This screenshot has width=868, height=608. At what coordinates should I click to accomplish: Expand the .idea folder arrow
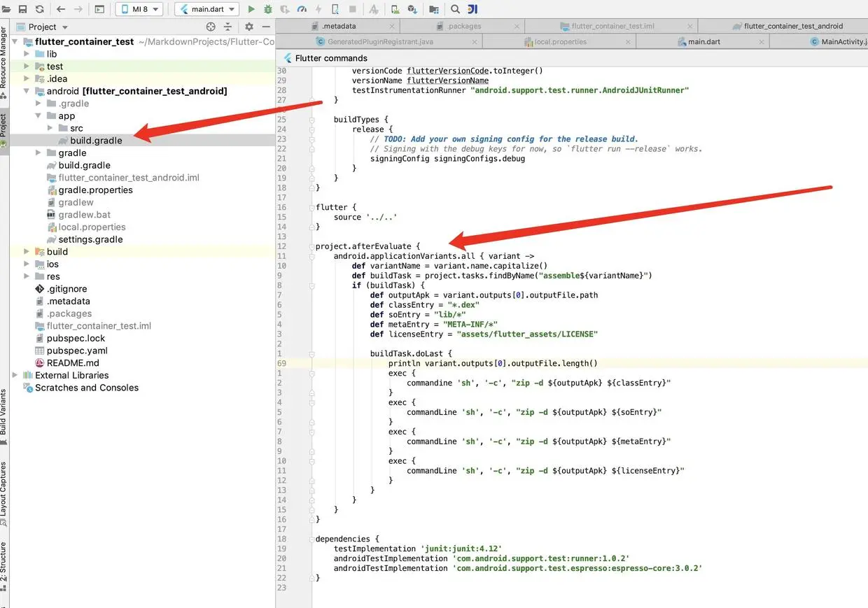pos(27,78)
